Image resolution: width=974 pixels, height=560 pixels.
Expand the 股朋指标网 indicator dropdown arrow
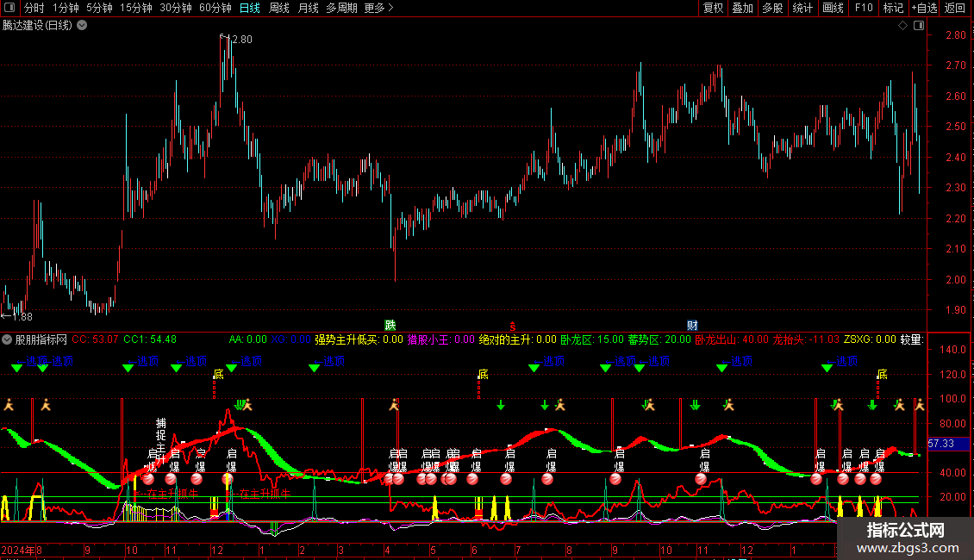coord(8,339)
